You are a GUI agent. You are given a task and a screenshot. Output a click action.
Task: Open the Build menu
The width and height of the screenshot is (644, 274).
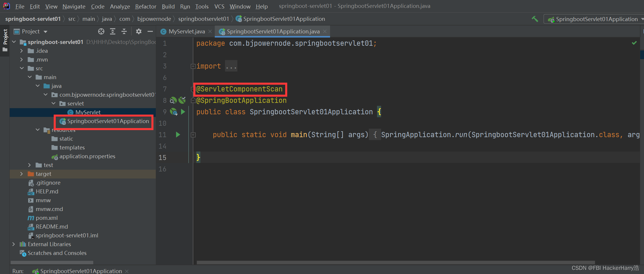click(x=168, y=6)
